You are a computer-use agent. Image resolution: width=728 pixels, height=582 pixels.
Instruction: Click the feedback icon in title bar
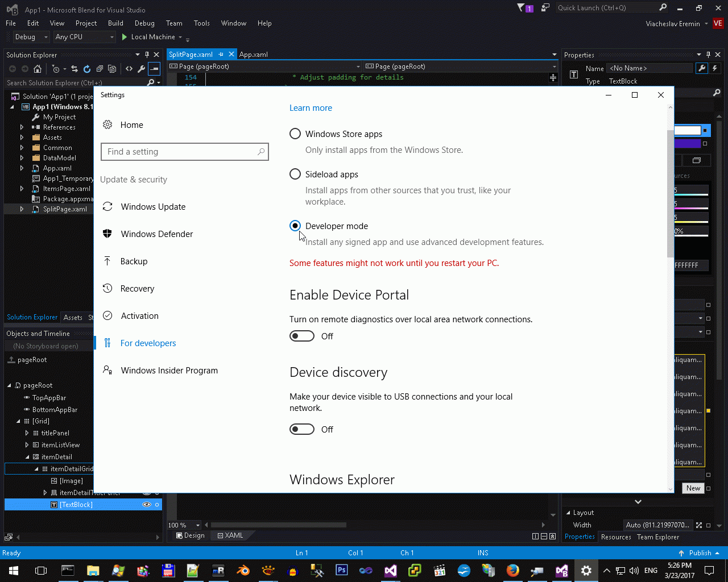pyautogui.click(x=545, y=8)
